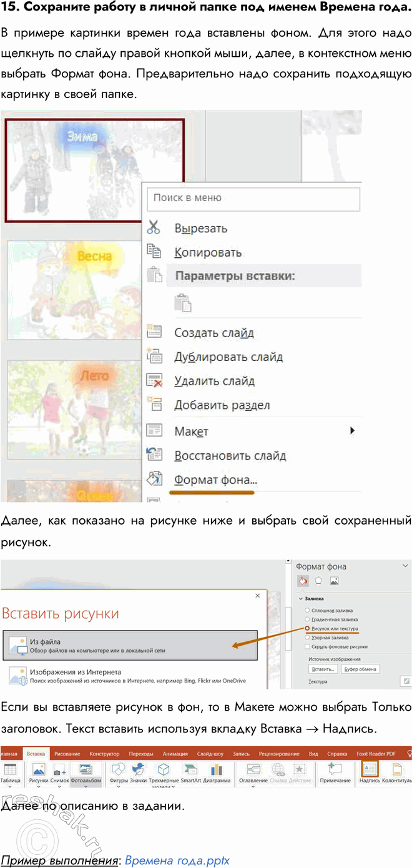Click the Фотоальбом ribbon icon
The width and height of the screenshot is (412, 868).
[86, 770]
